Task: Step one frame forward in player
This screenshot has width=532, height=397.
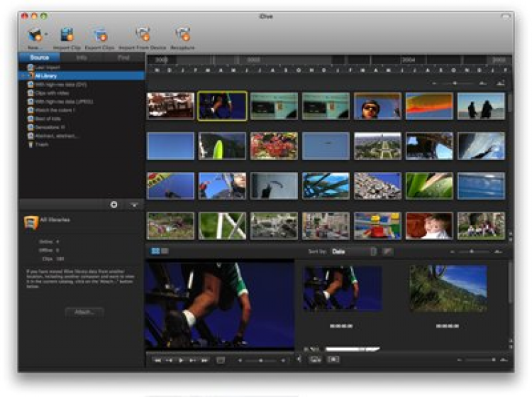Action: 192,360
